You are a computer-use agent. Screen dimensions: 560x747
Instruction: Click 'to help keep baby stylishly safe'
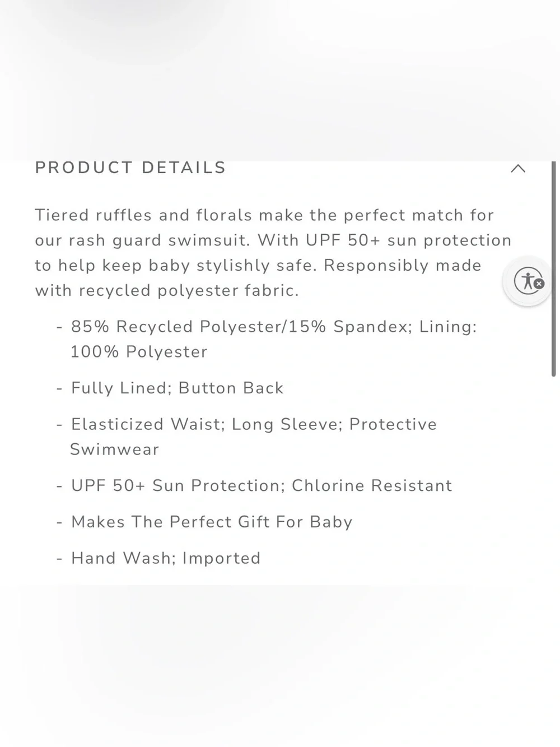pos(176,266)
